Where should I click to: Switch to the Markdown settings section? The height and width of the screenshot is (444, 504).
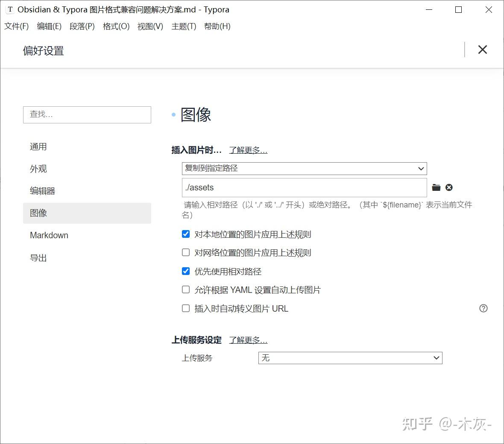pos(49,235)
